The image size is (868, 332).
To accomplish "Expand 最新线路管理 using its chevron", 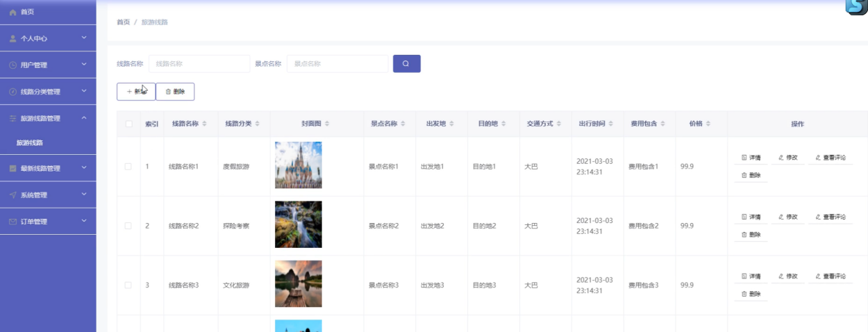I will [84, 168].
